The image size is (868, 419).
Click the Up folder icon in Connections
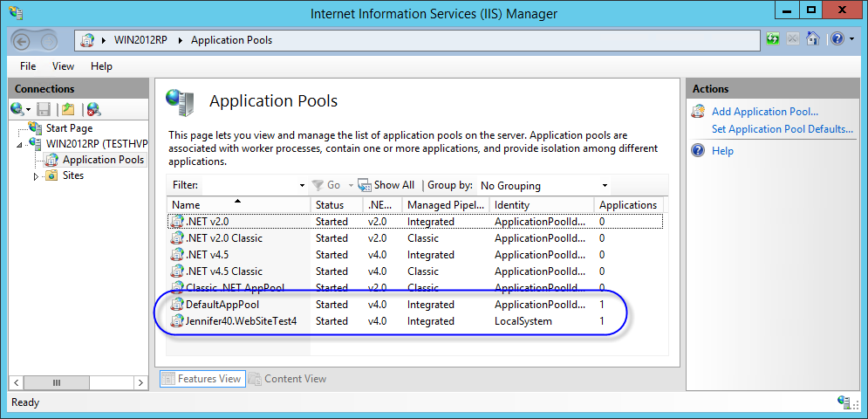tap(68, 109)
